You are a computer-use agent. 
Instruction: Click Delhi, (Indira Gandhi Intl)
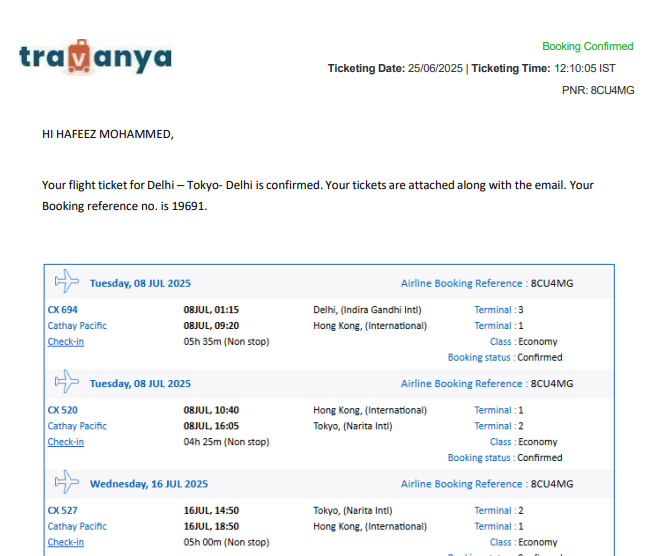367,310
